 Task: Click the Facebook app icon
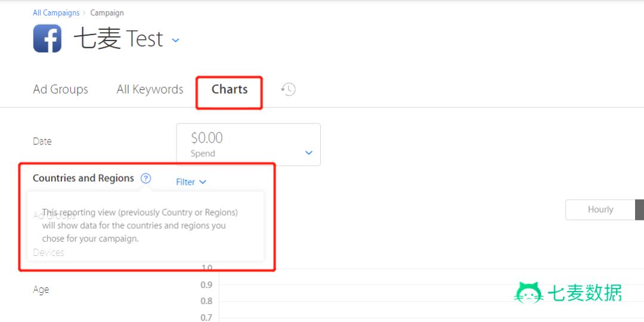(x=47, y=39)
